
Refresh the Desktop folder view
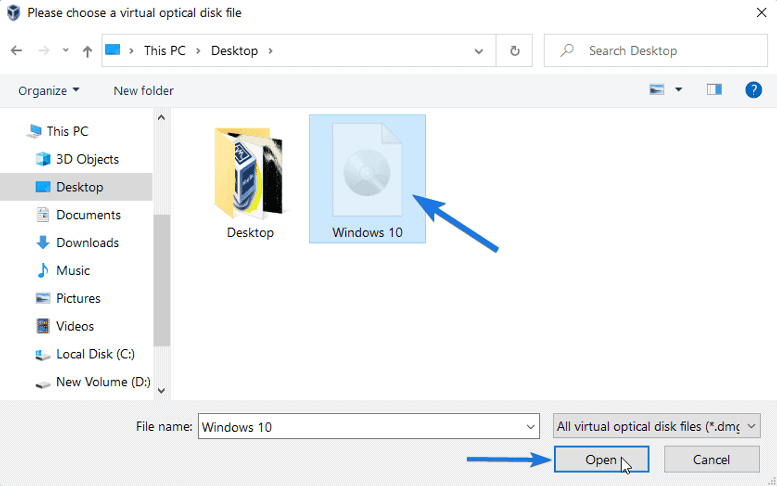tap(514, 51)
